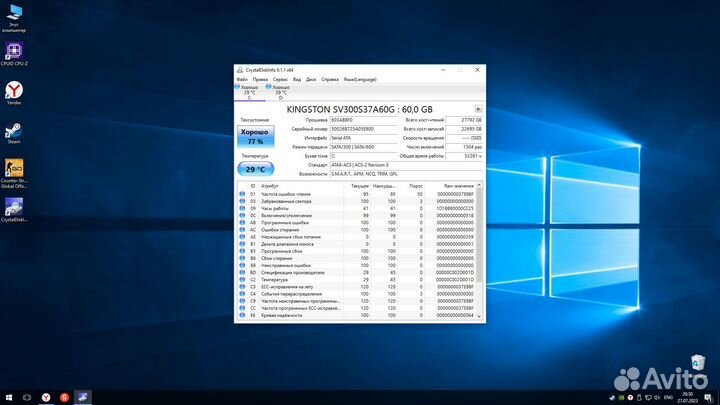
Task: Click the 29 °C temperature button
Action: (255, 169)
